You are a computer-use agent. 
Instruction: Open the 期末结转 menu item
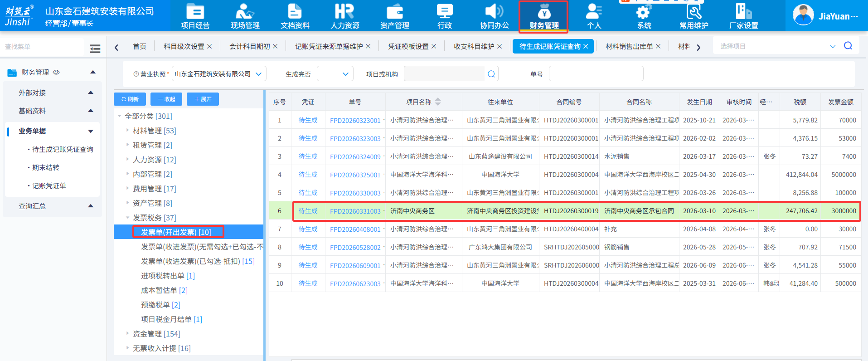point(46,167)
